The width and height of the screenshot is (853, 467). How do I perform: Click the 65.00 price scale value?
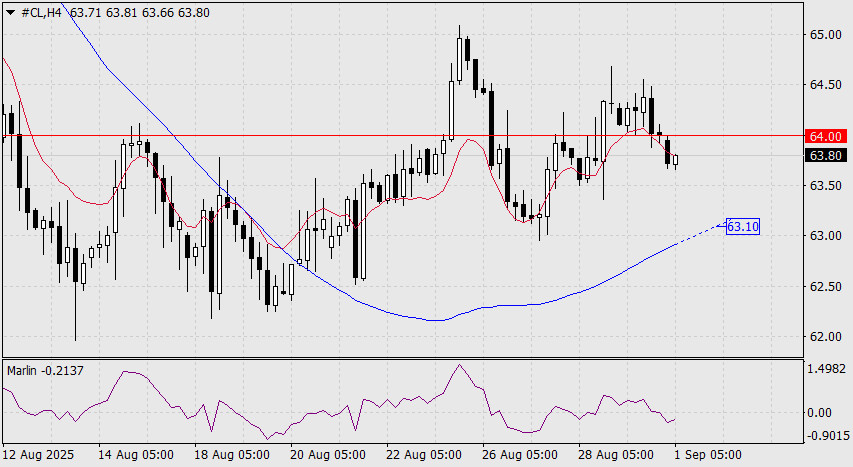825,35
